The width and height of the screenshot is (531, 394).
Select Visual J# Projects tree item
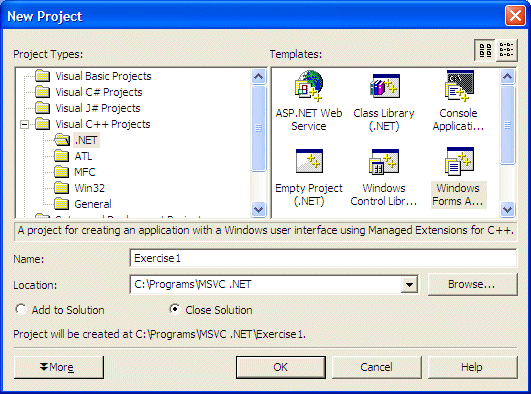(98, 108)
